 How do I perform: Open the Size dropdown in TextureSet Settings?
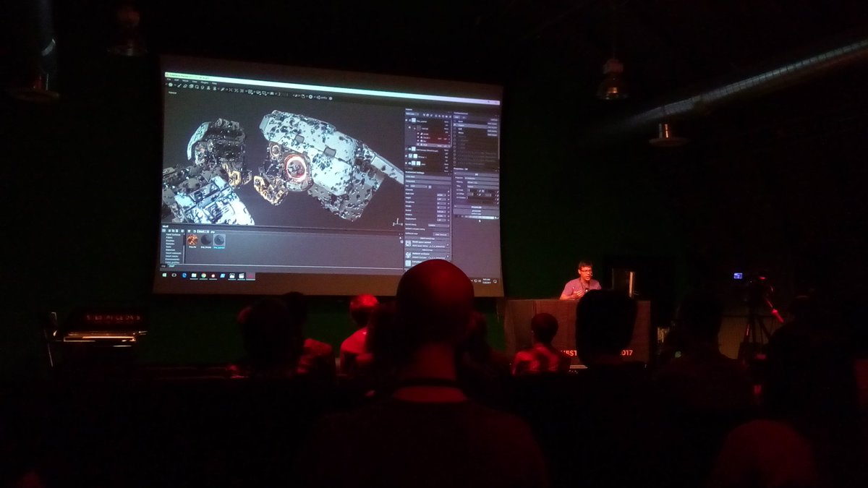[420, 187]
